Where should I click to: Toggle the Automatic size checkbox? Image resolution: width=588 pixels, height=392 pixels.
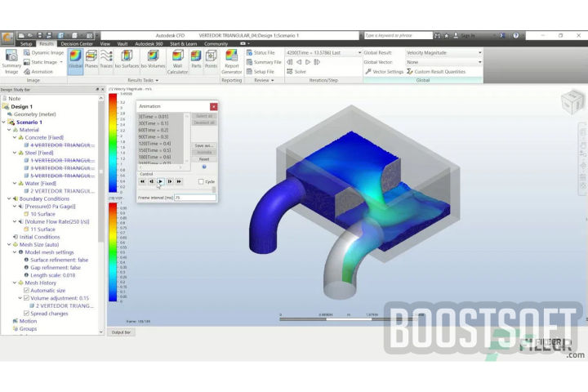26,291
